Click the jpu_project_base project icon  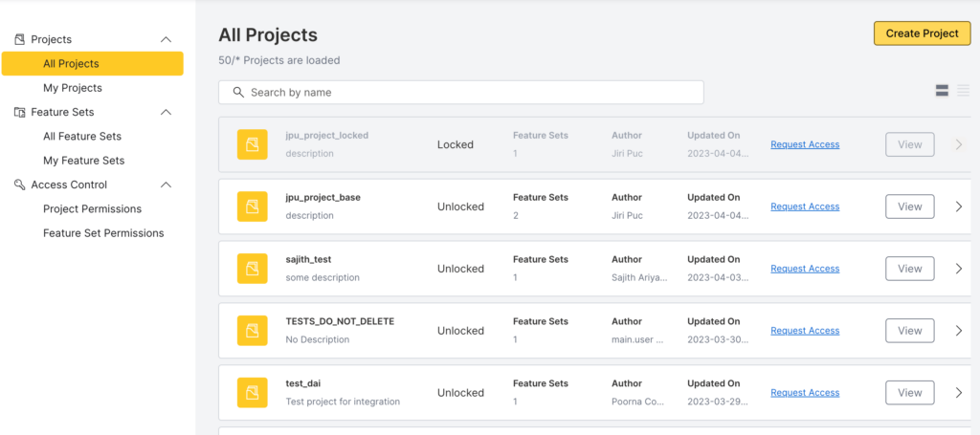(x=253, y=207)
